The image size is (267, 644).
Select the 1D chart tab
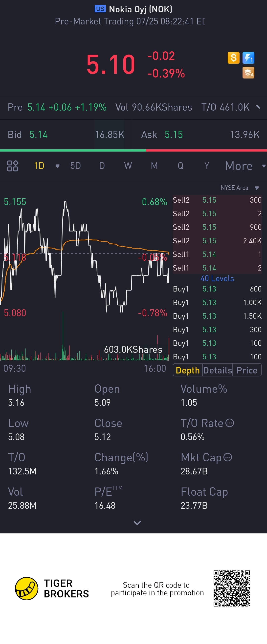39,166
